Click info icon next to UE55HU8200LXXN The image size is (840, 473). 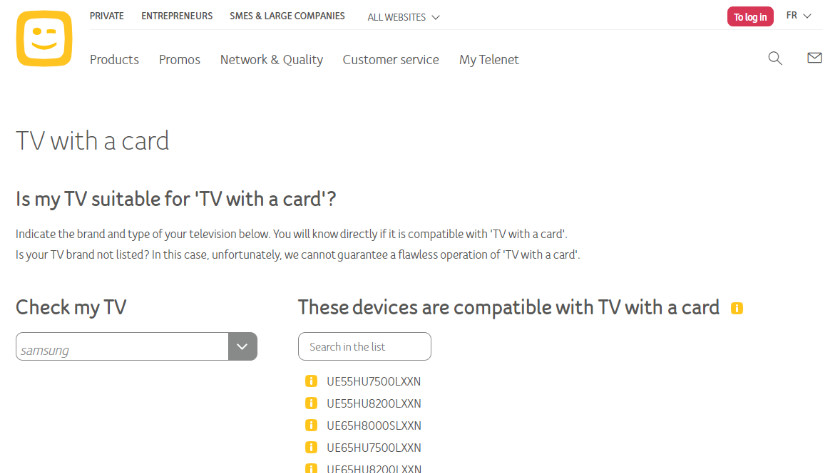pos(310,403)
